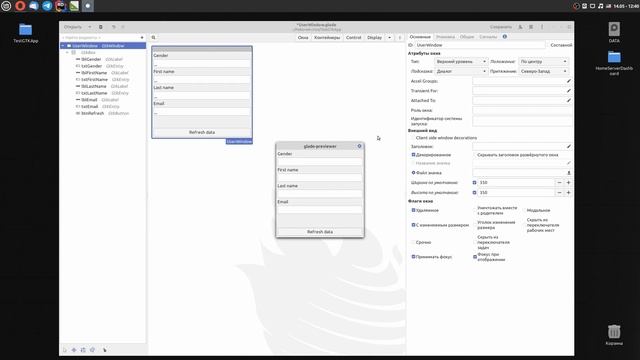Screen dimensions: 640x360
Task: Collapse the GtkBox tree node arrow
Action: [67, 53]
